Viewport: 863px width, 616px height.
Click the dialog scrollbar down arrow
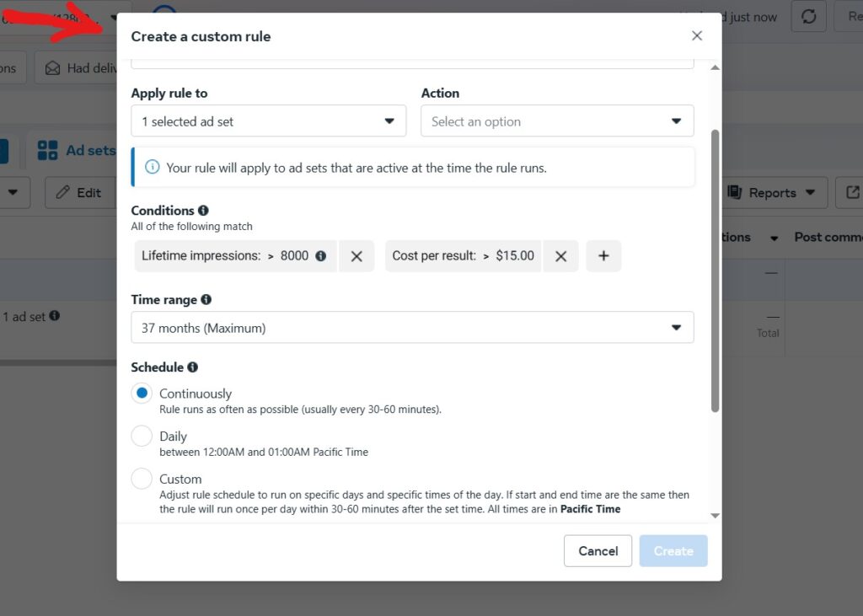click(x=715, y=516)
